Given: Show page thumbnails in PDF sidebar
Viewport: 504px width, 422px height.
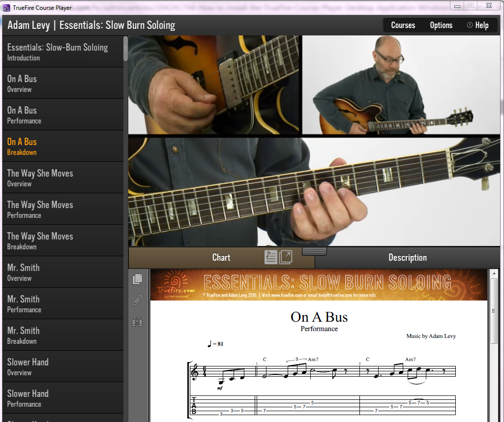Looking at the screenshot, I should [x=138, y=279].
